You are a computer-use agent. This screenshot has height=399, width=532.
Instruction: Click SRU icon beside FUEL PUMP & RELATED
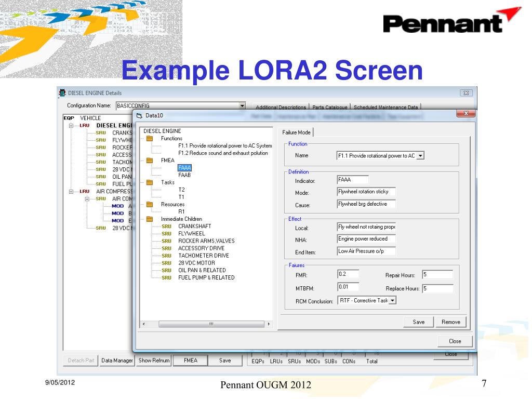coord(166,278)
